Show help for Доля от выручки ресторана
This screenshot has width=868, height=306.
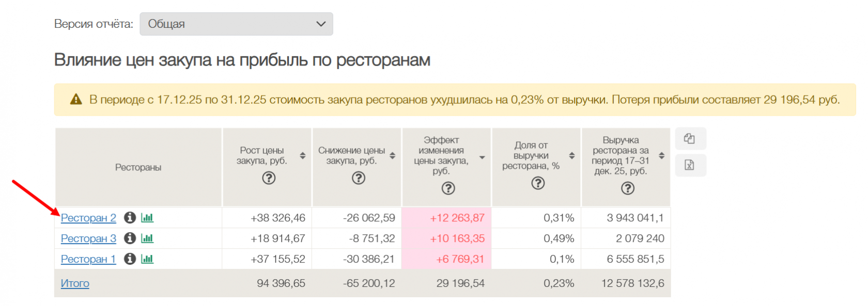click(538, 183)
